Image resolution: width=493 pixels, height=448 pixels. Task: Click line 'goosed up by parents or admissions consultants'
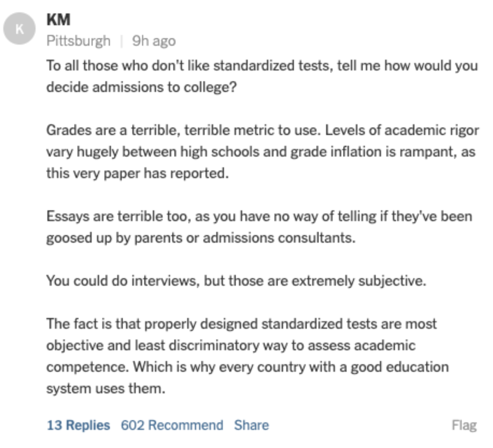pos(201,238)
